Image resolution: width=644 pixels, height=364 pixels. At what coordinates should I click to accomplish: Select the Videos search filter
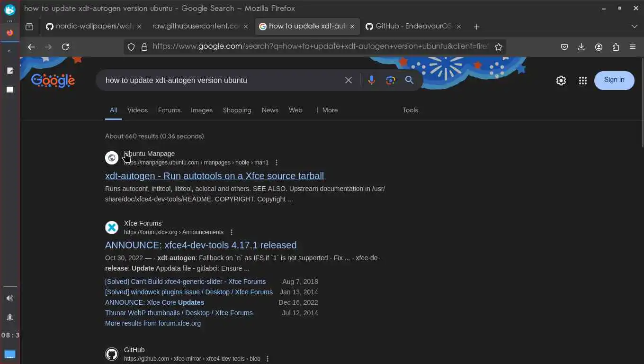[137, 110]
